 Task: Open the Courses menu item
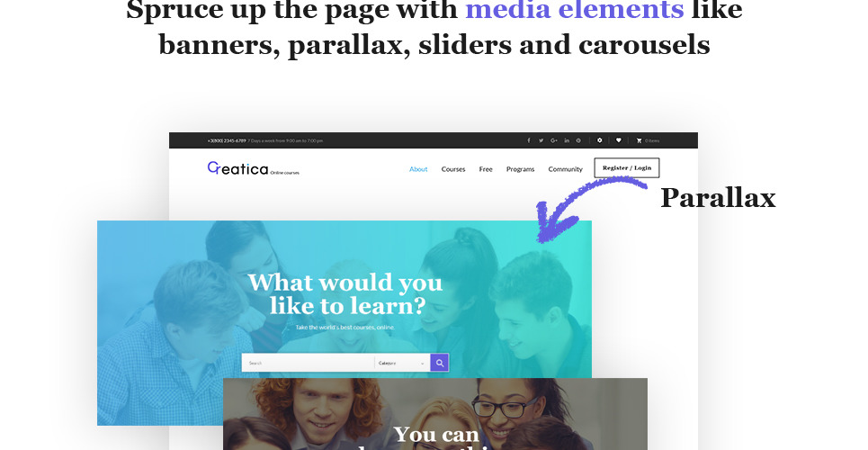453,169
